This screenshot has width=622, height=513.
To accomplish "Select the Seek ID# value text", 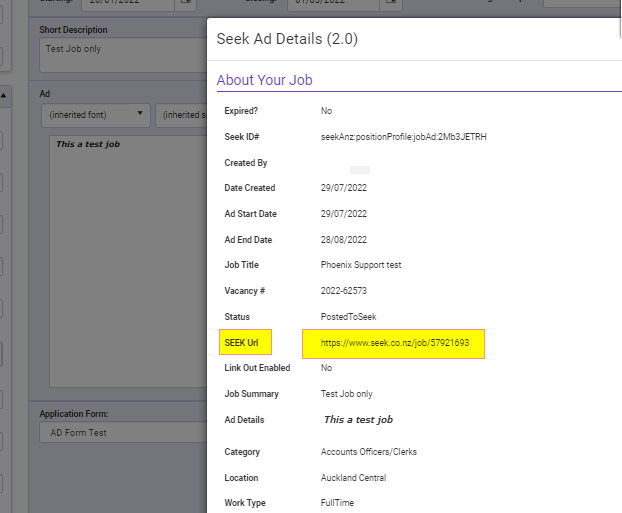I will [403, 137].
